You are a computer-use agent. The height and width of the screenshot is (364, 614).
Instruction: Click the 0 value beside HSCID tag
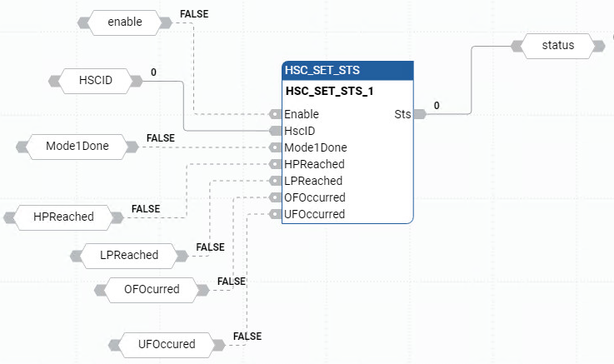[x=153, y=72]
